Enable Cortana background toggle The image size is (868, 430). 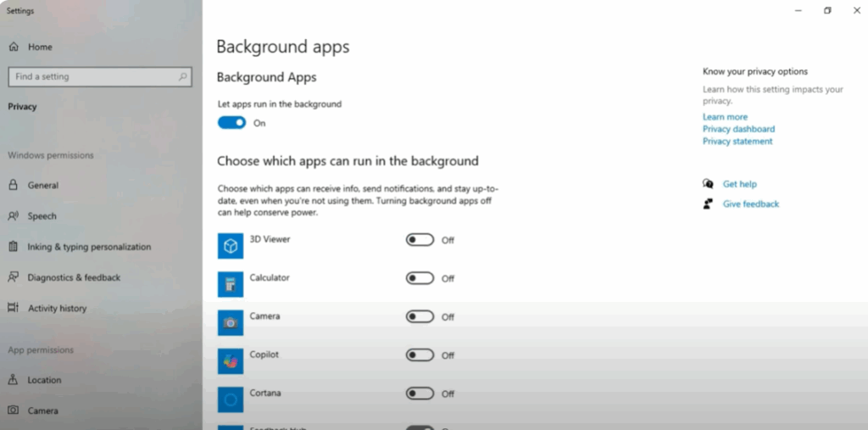[420, 394]
